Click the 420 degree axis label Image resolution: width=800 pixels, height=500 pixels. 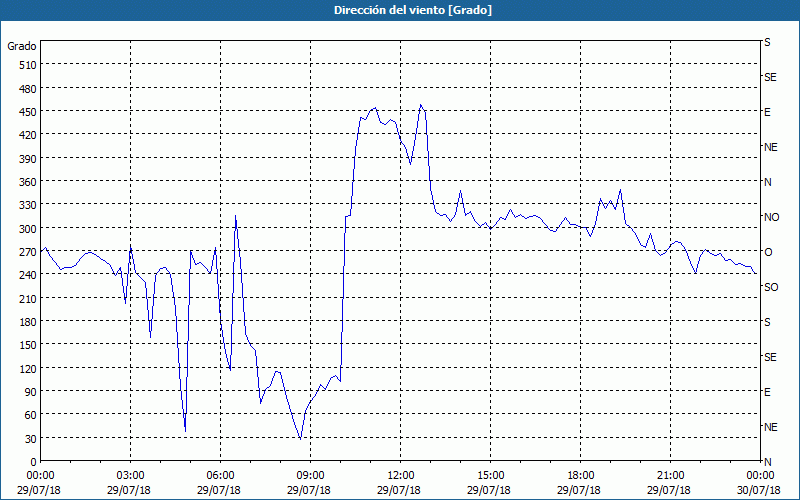click(28, 135)
